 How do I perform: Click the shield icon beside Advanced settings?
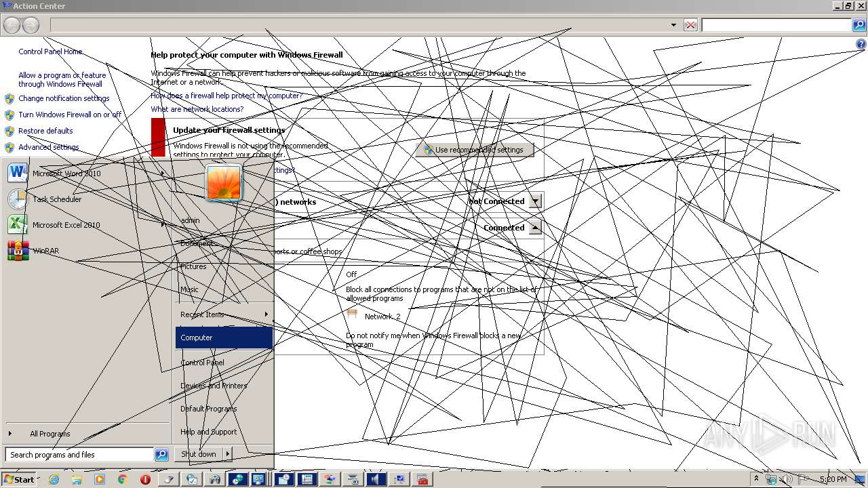(9, 147)
